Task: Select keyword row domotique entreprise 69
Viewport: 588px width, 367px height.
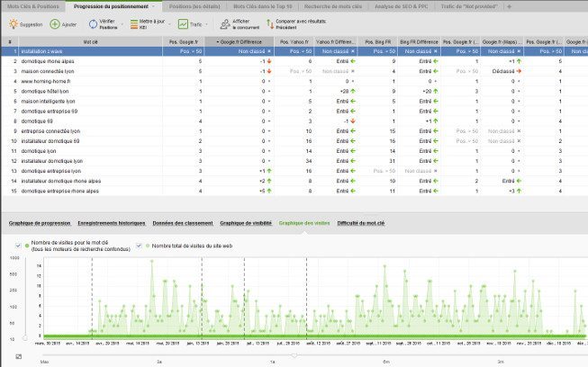Action: point(294,112)
